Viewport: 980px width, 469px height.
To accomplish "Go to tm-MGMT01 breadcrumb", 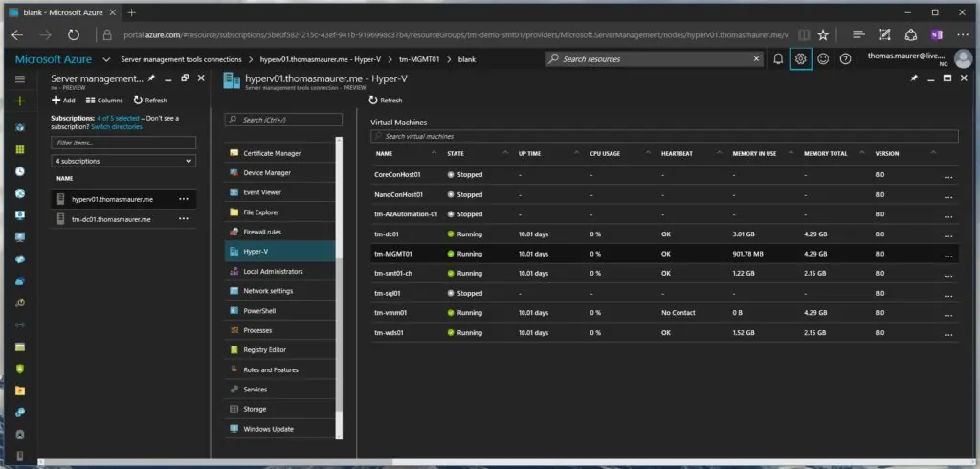I will click(x=419, y=59).
